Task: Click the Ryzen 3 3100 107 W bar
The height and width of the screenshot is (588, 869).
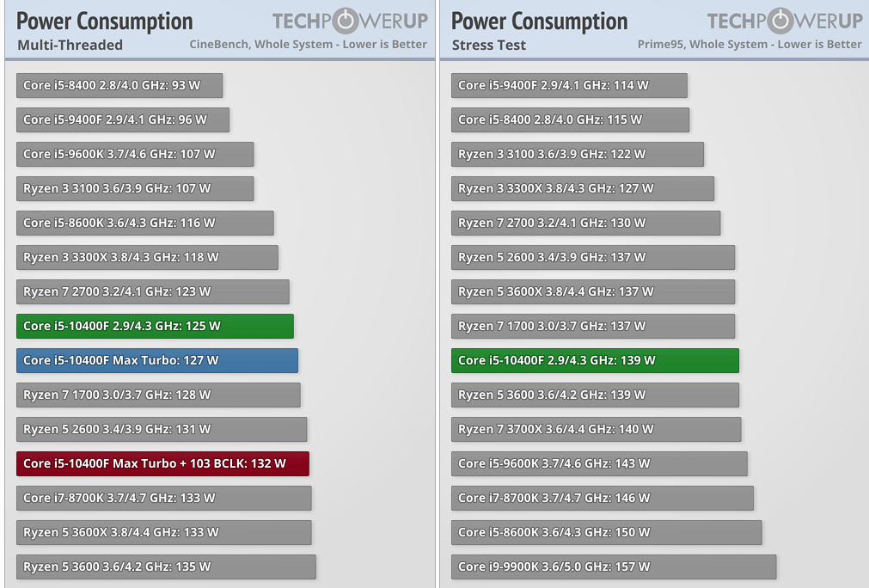Action: 135,188
